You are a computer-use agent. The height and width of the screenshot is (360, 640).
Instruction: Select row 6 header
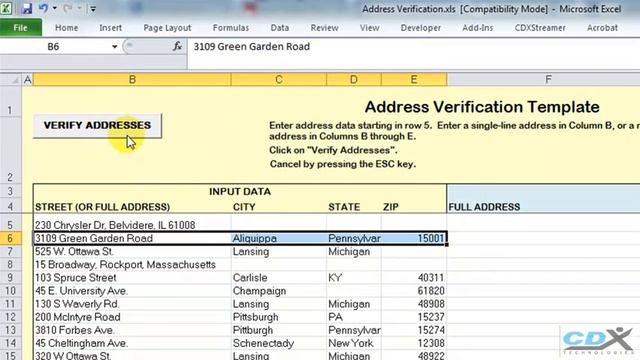coord(10,238)
